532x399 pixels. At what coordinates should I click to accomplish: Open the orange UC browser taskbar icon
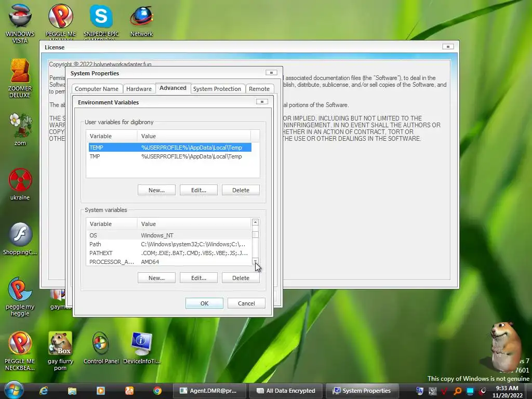[129, 391]
